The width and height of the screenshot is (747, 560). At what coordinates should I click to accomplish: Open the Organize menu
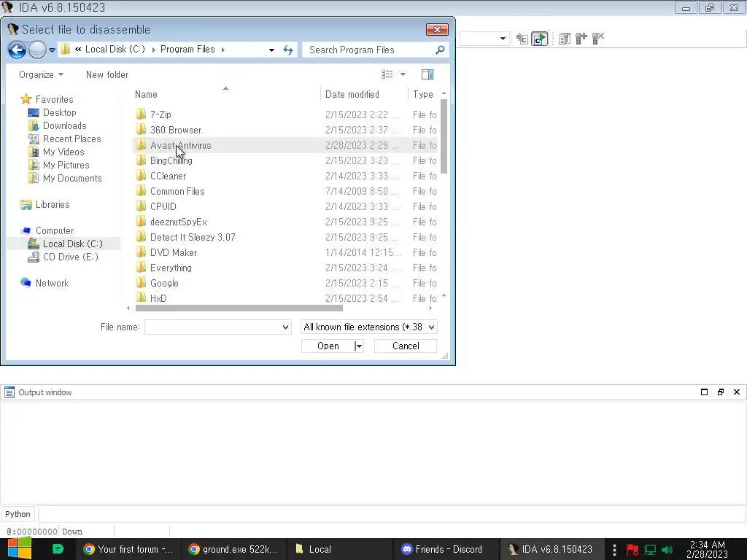[41, 75]
